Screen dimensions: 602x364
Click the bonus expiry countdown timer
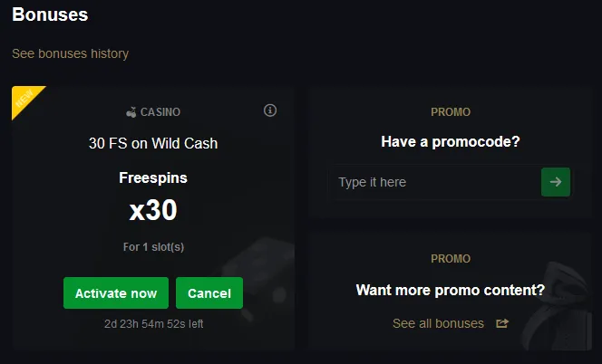coord(153,322)
